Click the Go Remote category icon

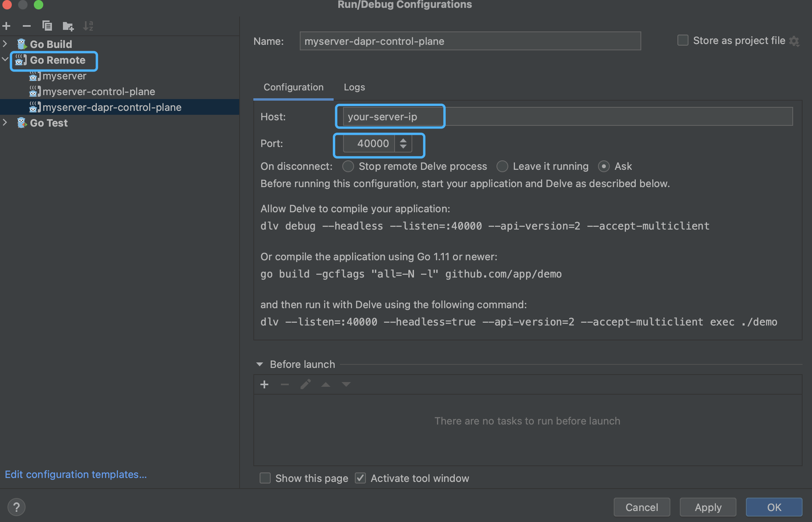coord(21,60)
